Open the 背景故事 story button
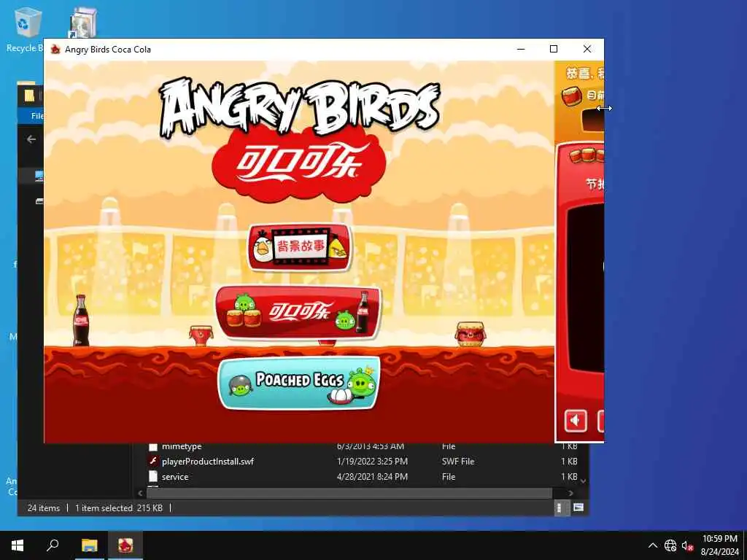The height and width of the screenshot is (560, 747). 300,247
